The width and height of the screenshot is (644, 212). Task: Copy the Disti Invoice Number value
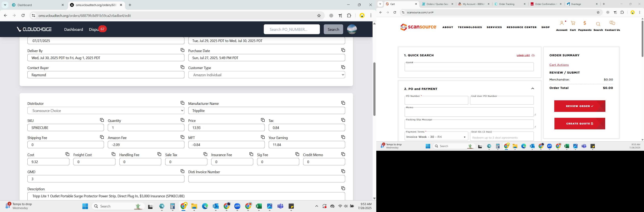tap(343, 171)
